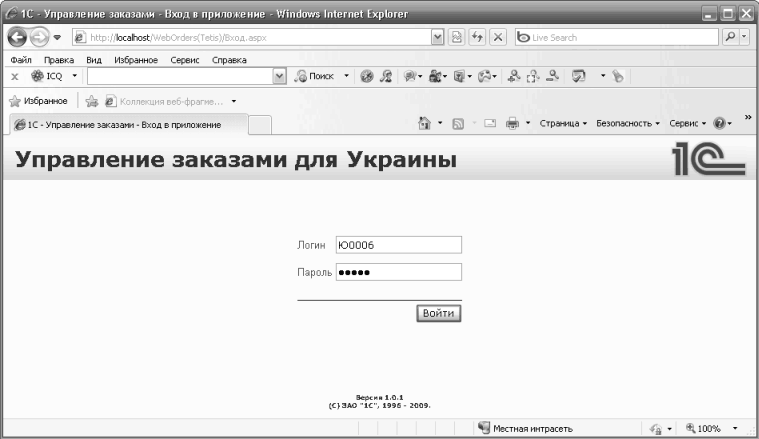The height and width of the screenshot is (439, 759).
Task: Click the Коллекция веб-фрагментов link
Action: click(166, 100)
